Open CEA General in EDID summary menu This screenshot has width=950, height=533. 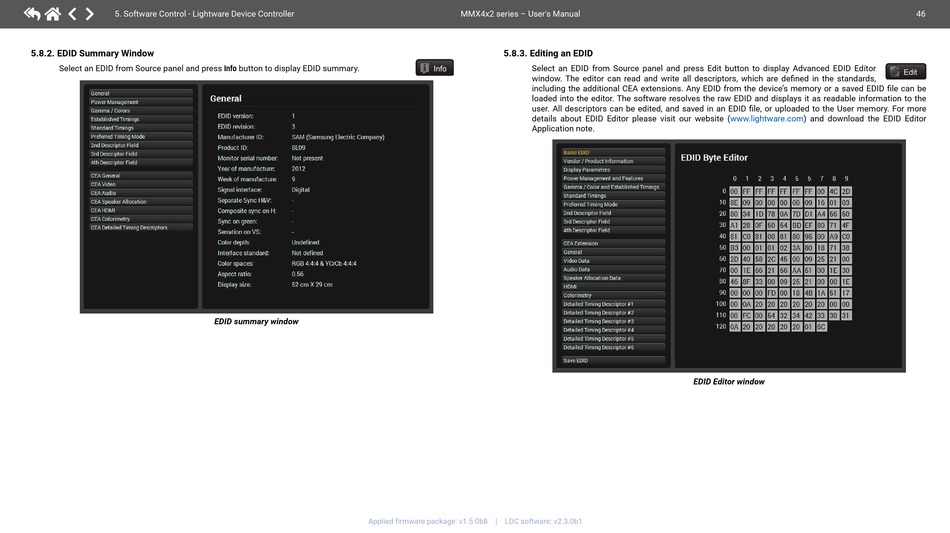141,176
